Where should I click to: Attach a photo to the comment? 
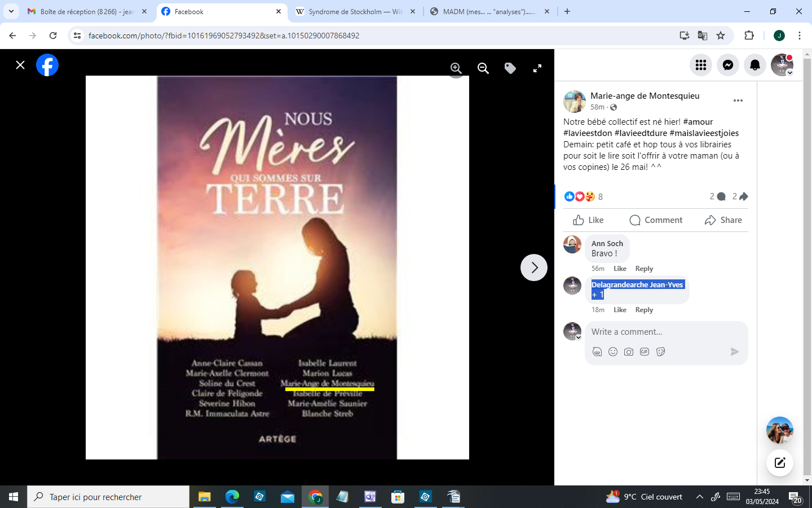click(629, 352)
